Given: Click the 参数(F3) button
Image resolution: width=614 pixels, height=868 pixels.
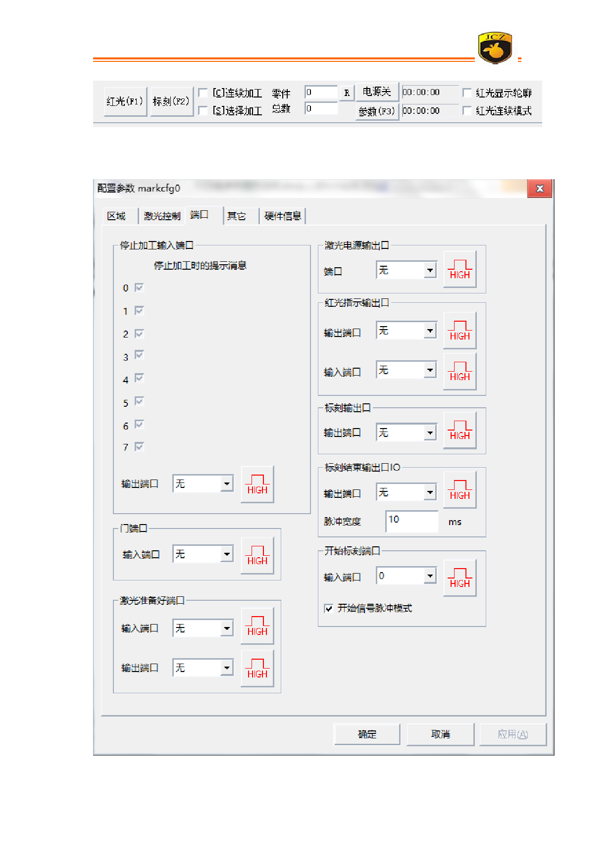Looking at the screenshot, I should 377,111.
